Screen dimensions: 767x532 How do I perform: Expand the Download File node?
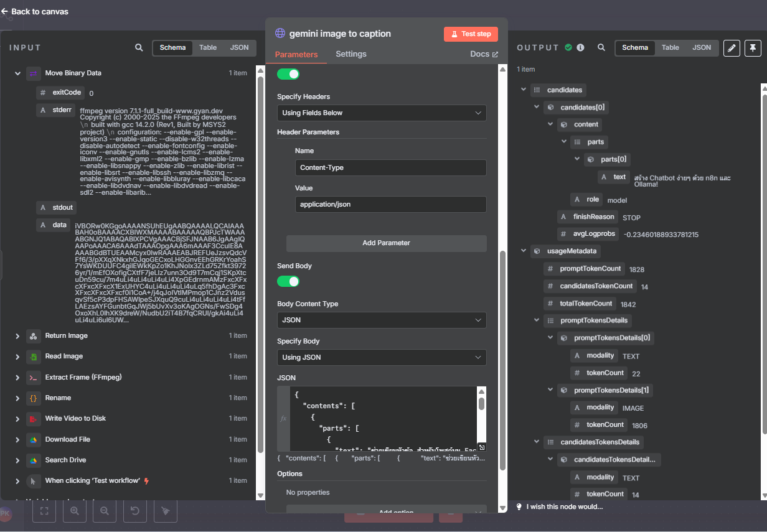coord(17,440)
